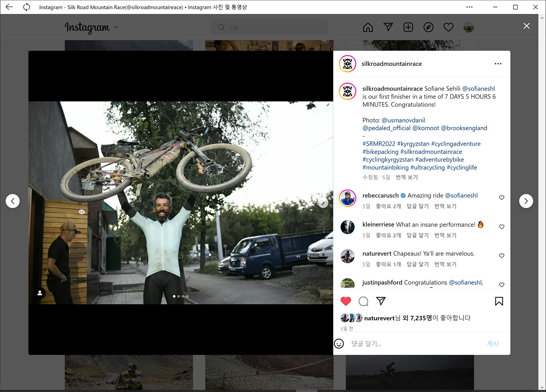Open the window more options menu

[x=470, y=7]
